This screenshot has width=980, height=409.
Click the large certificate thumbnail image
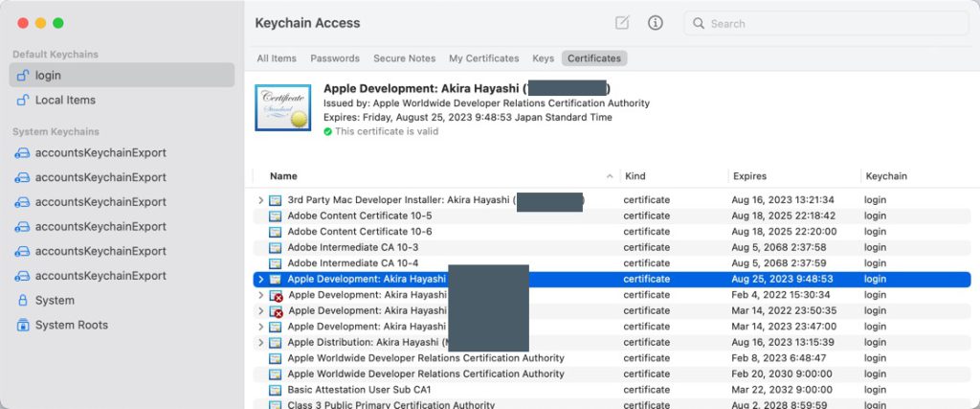point(282,107)
